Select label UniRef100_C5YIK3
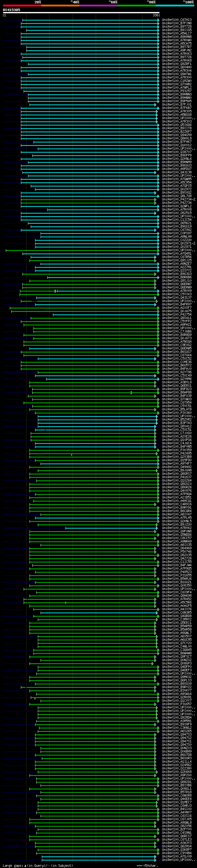Viewport: 197px width, 868px height. click(177, 294)
